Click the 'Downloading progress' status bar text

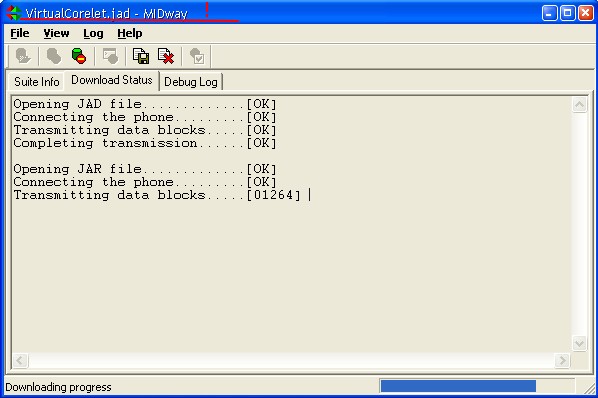pyautogui.click(x=58, y=387)
